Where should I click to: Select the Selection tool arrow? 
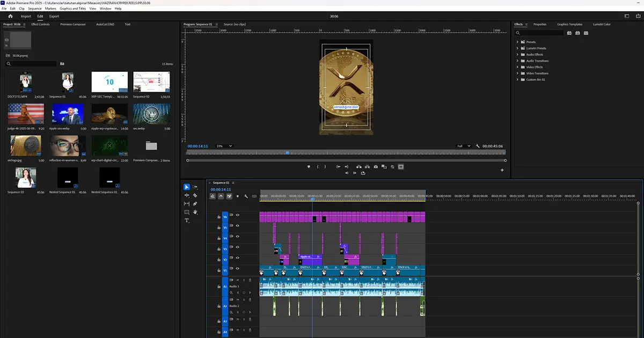[187, 187]
